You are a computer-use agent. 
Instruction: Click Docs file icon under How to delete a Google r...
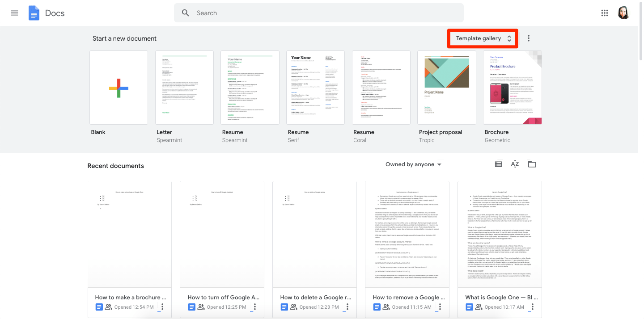tap(284, 307)
